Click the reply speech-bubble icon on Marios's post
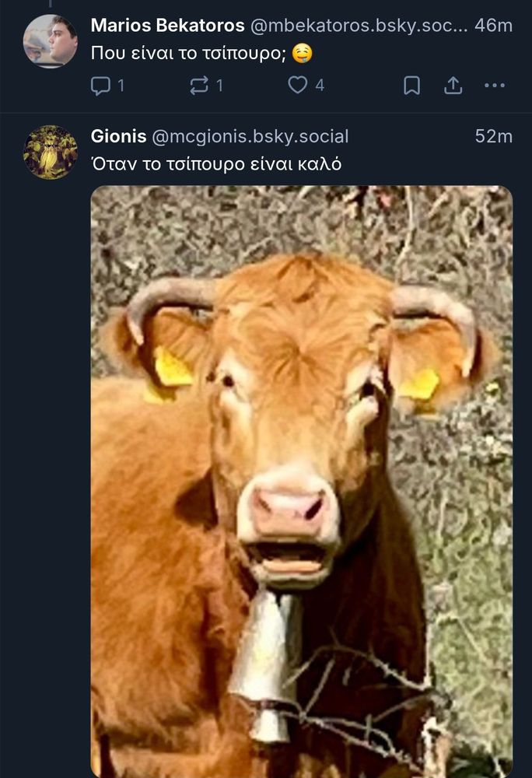Screen dimensions: 532x778 [x=100, y=86]
